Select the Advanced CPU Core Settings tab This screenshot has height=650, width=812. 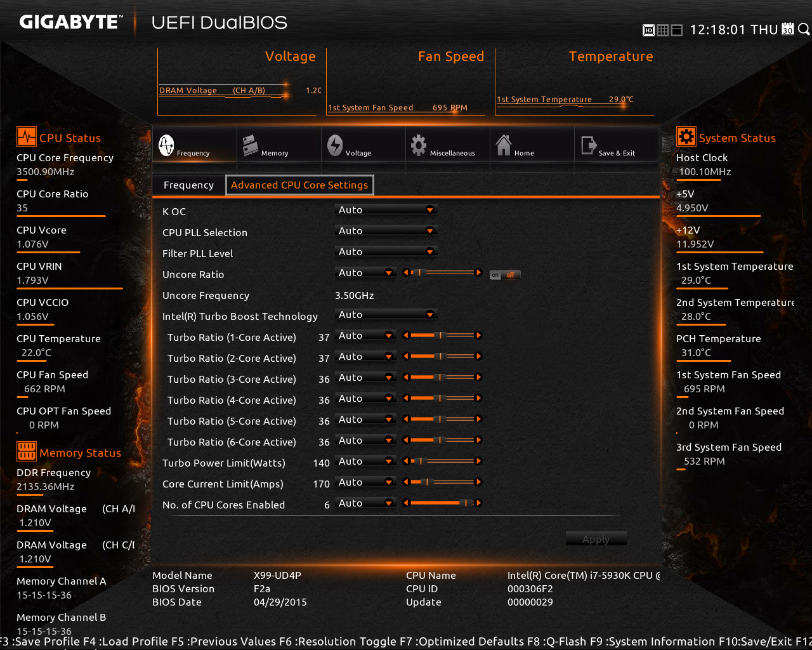(x=299, y=185)
